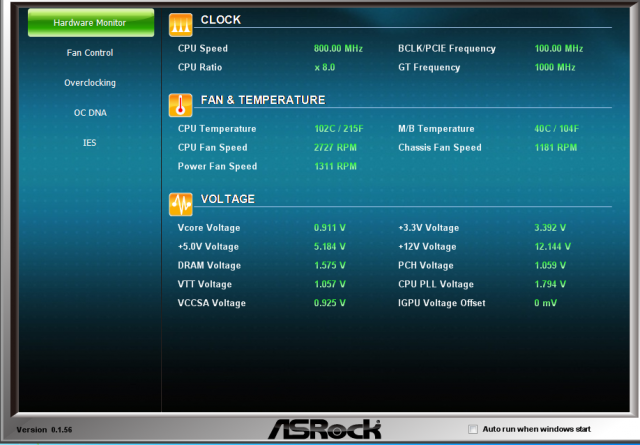Click the Power Fan Speed label
Image resolution: width=640 pixels, height=445 pixels.
(x=218, y=167)
